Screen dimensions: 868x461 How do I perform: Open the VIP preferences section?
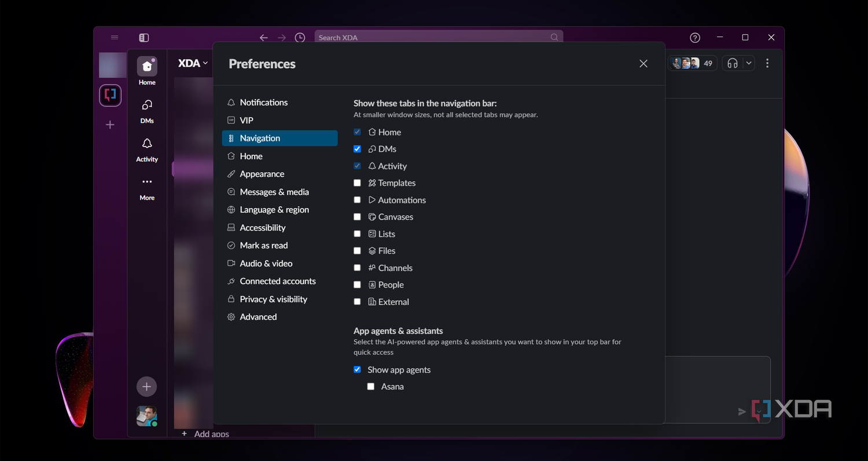click(x=280, y=120)
